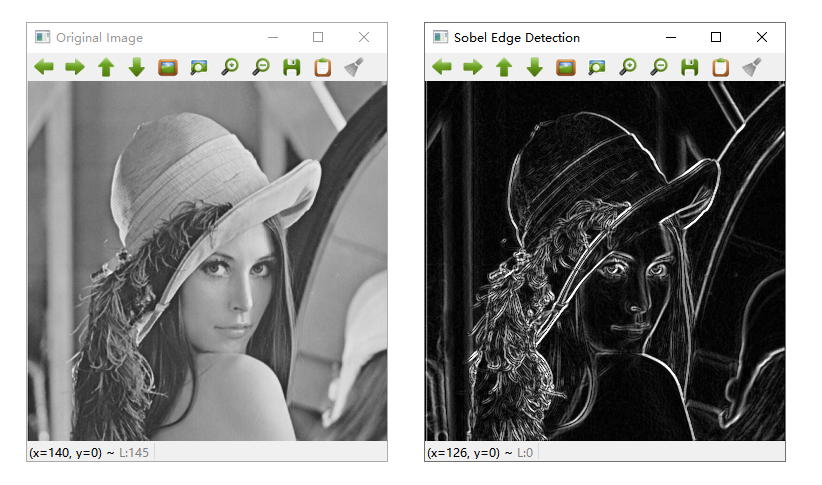
Task: Zoom out on Original Image window
Action: 261,67
